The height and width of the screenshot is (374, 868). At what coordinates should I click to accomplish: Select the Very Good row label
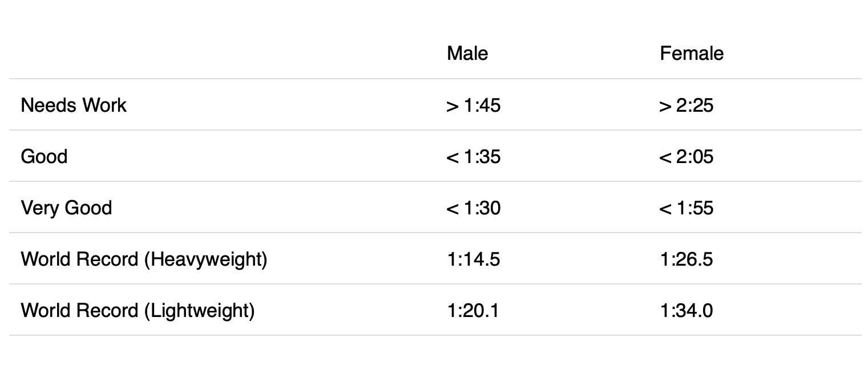pos(66,208)
